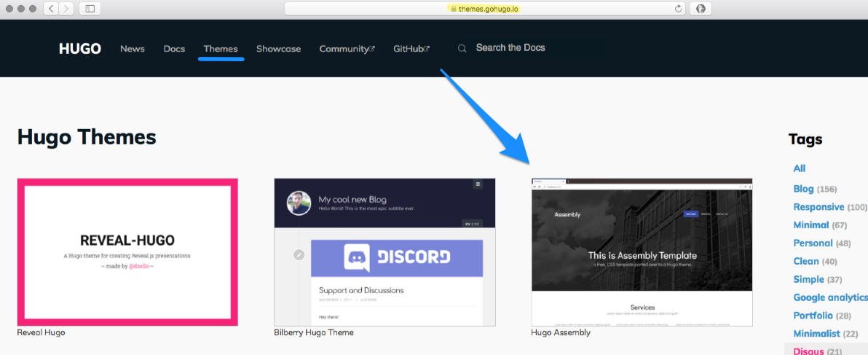Viewport: 868px width, 355px height.
Task: Select the All tag filter
Action: [800, 168]
